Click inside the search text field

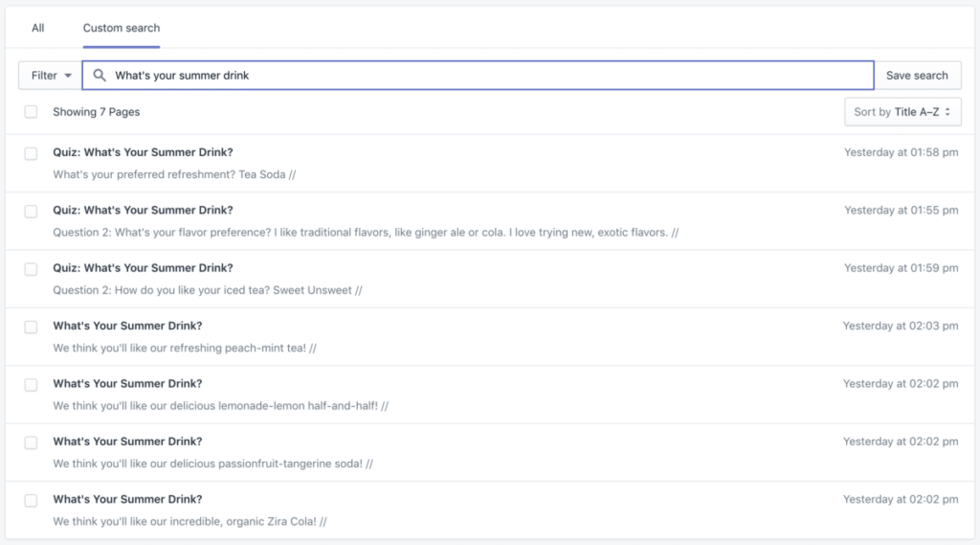[479, 76]
